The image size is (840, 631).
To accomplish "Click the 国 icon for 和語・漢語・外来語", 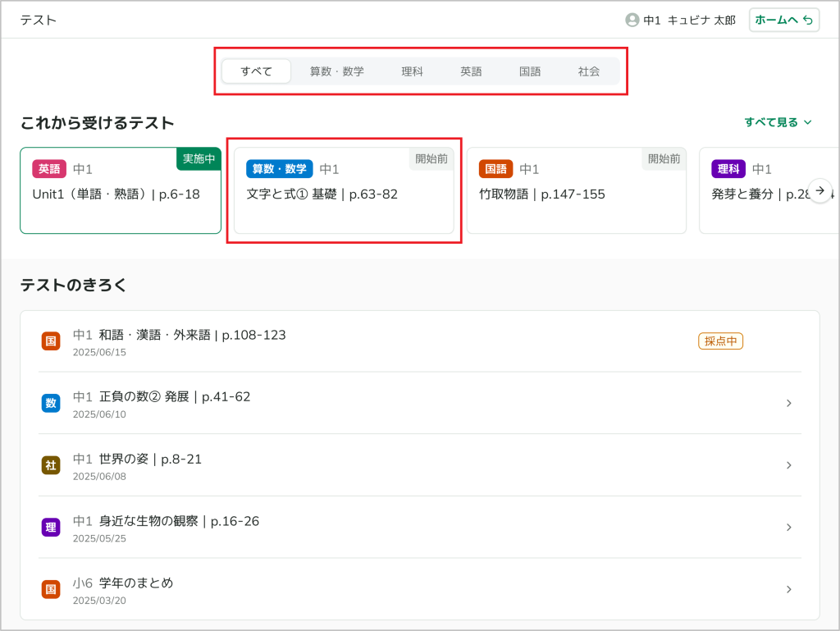I will pyautogui.click(x=51, y=341).
